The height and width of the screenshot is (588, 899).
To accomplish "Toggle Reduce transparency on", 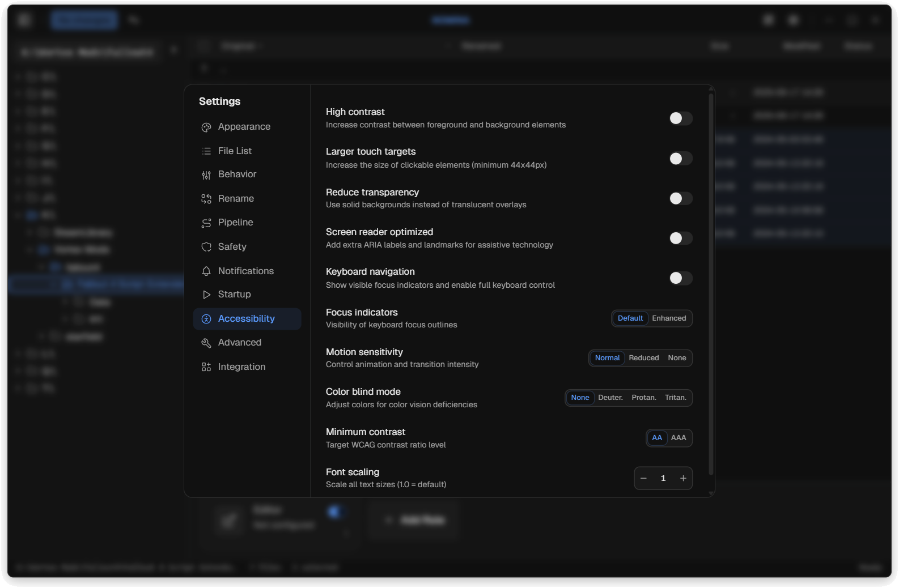I will 680,198.
